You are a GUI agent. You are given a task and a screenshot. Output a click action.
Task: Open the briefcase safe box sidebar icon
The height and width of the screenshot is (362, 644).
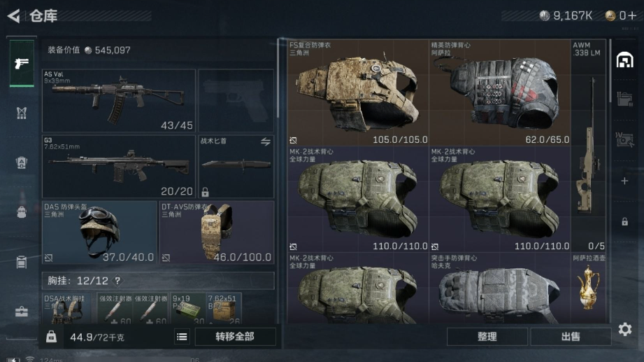(22, 312)
